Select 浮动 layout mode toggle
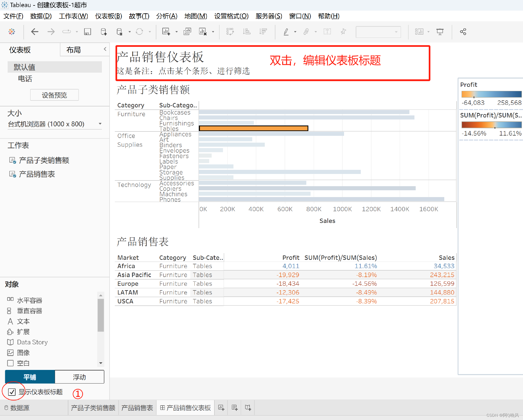The width and height of the screenshot is (523, 420). pos(79,377)
